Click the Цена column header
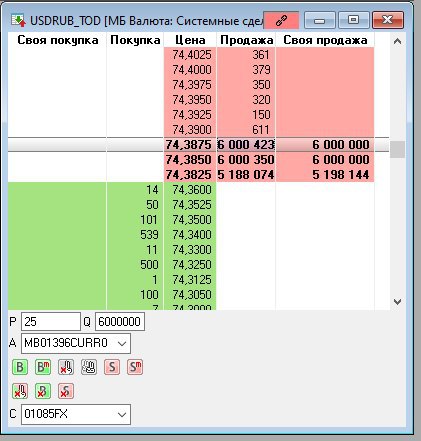421x441 pixels. [190, 40]
